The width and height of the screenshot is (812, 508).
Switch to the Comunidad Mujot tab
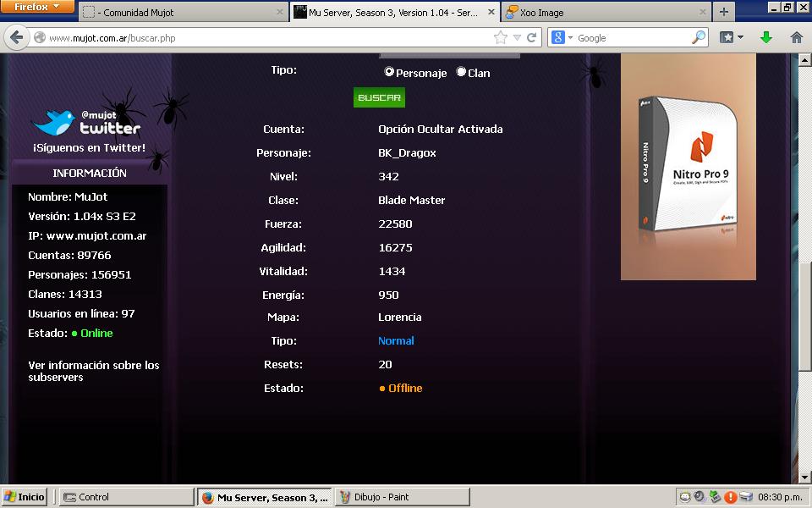(182, 13)
